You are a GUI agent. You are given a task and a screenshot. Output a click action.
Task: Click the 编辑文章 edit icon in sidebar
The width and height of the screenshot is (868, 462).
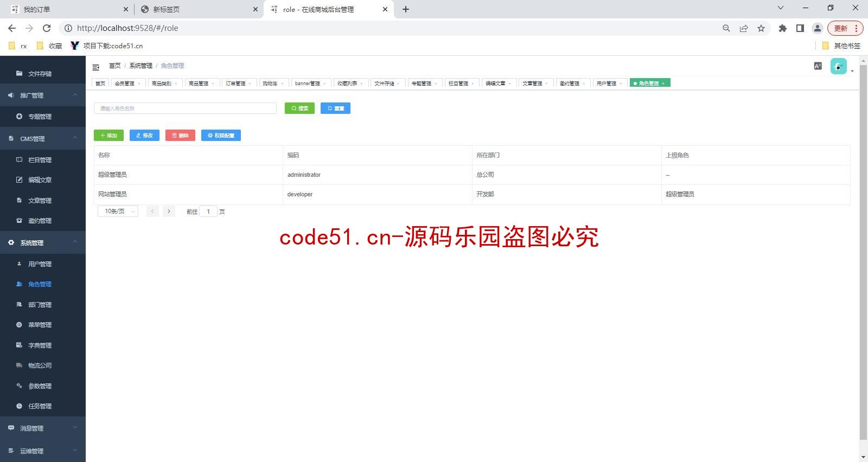click(19, 179)
